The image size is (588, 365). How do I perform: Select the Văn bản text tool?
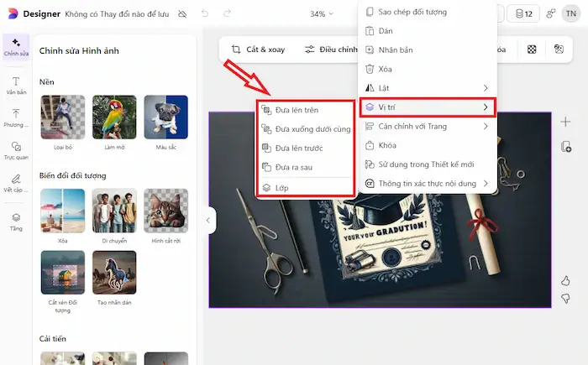[x=16, y=82]
